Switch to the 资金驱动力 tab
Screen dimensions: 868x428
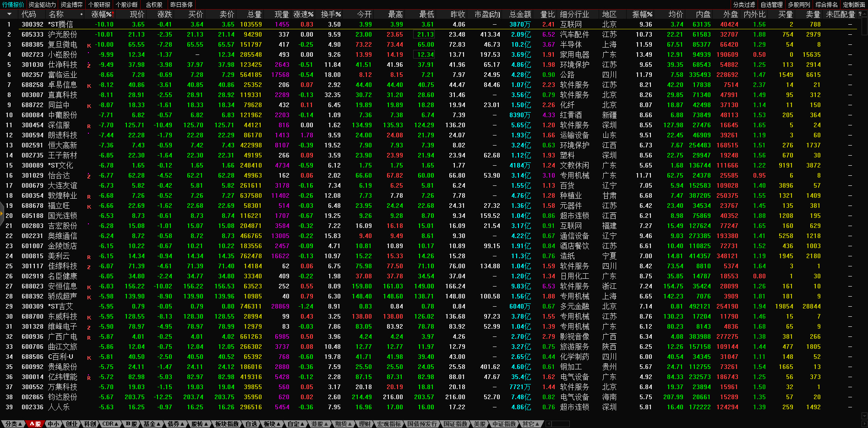tap(42, 5)
